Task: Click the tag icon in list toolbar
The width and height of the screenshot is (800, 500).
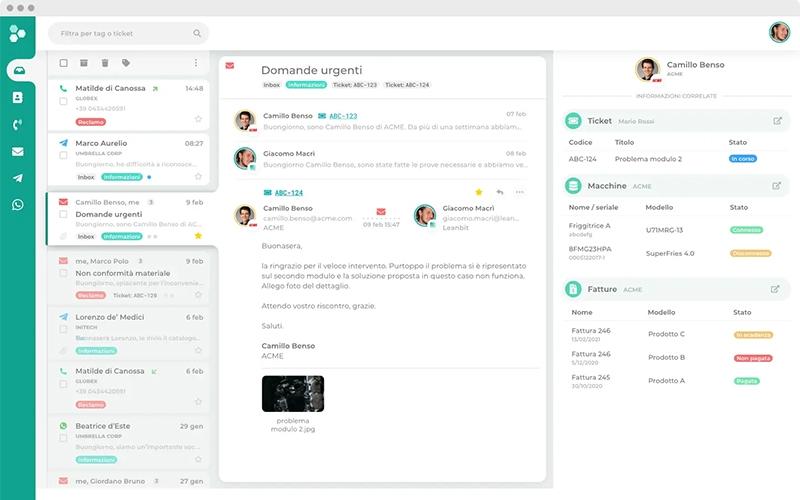Action: coord(126,63)
